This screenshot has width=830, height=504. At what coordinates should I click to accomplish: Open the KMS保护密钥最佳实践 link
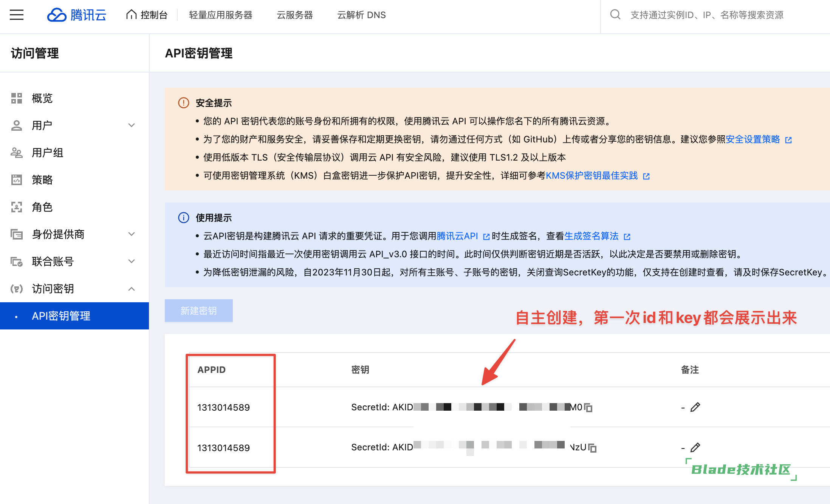tap(592, 176)
